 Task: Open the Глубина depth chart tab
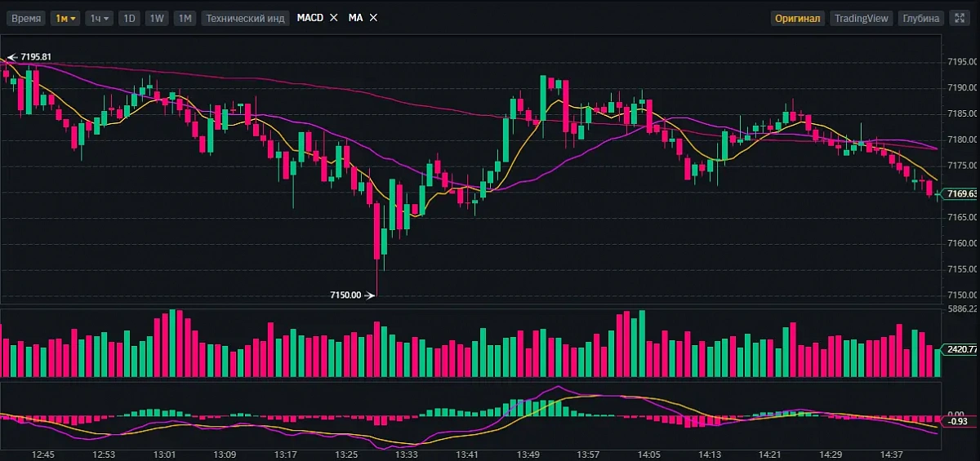921,18
